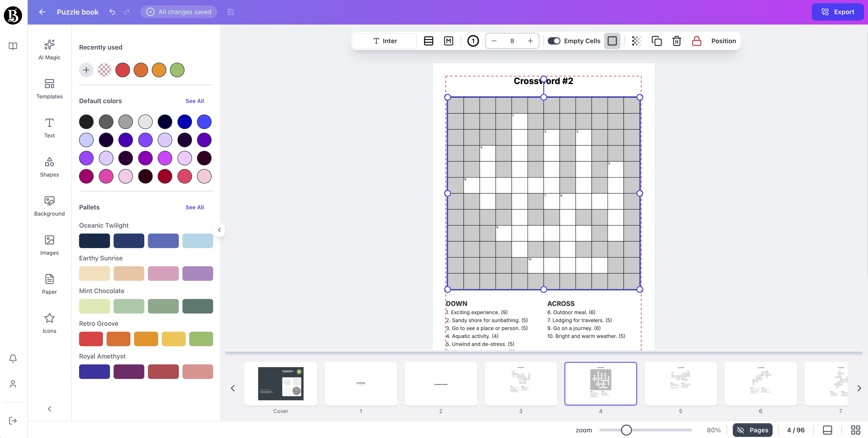Select the Shapes tool in the sidebar
The image size is (868, 438).
49,167
